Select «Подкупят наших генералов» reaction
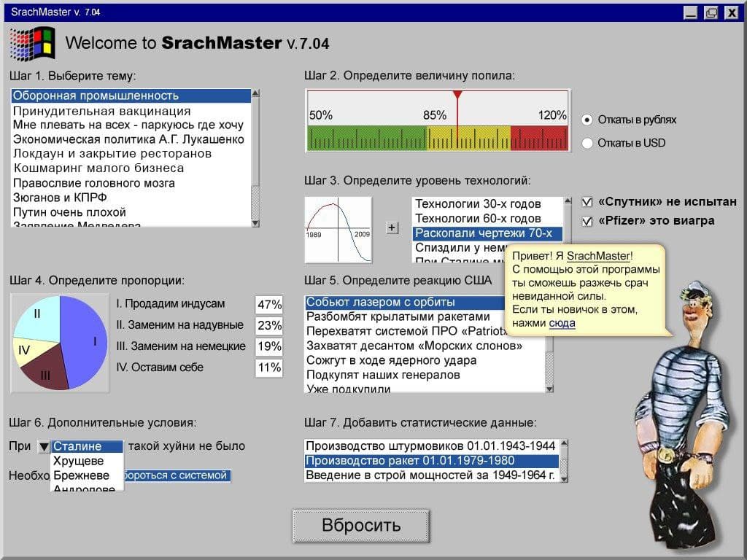747x560 pixels. pos(383,375)
